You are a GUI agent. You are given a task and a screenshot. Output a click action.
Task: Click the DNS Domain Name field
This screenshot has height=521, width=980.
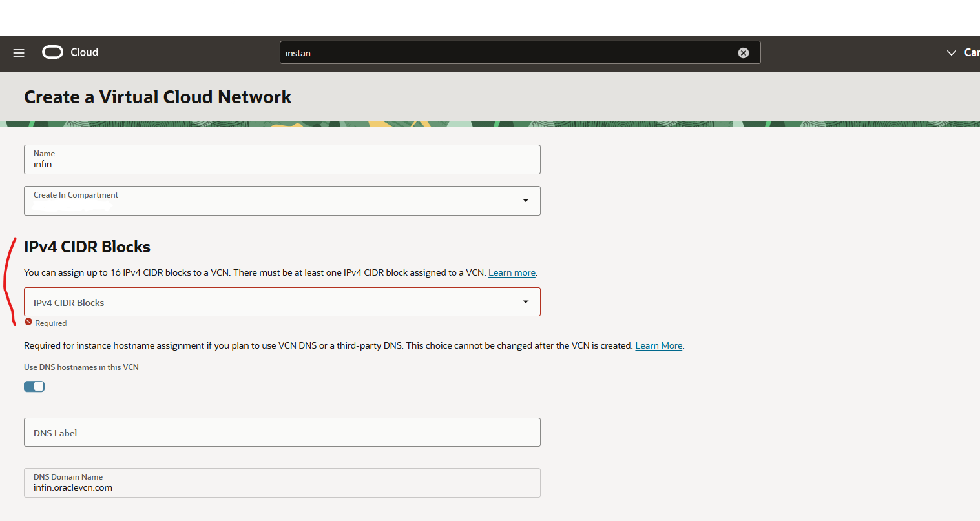(x=282, y=483)
